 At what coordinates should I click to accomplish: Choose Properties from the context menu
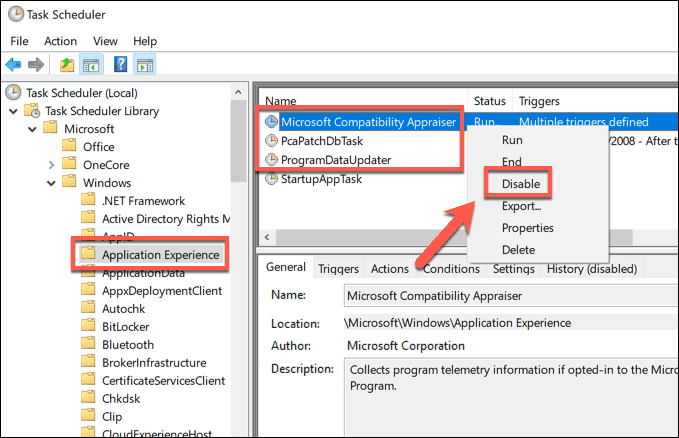pyautogui.click(x=527, y=228)
